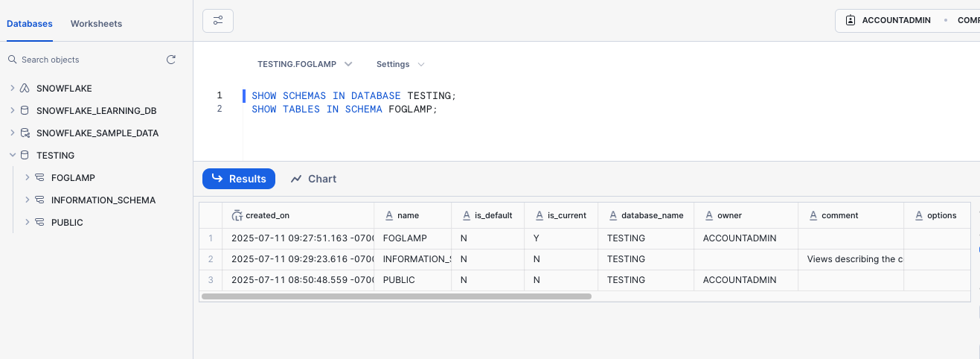Click the horizontal scrollbar under results
The width and height of the screenshot is (980, 359).
tap(396, 296)
